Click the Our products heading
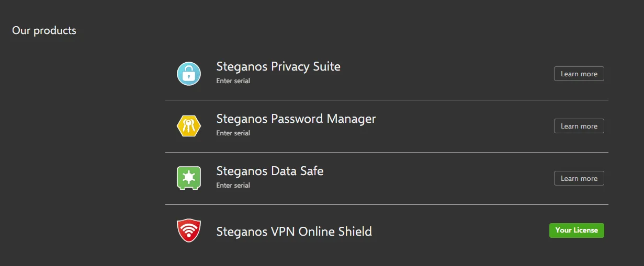This screenshot has height=266, width=644. pyautogui.click(x=44, y=30)
